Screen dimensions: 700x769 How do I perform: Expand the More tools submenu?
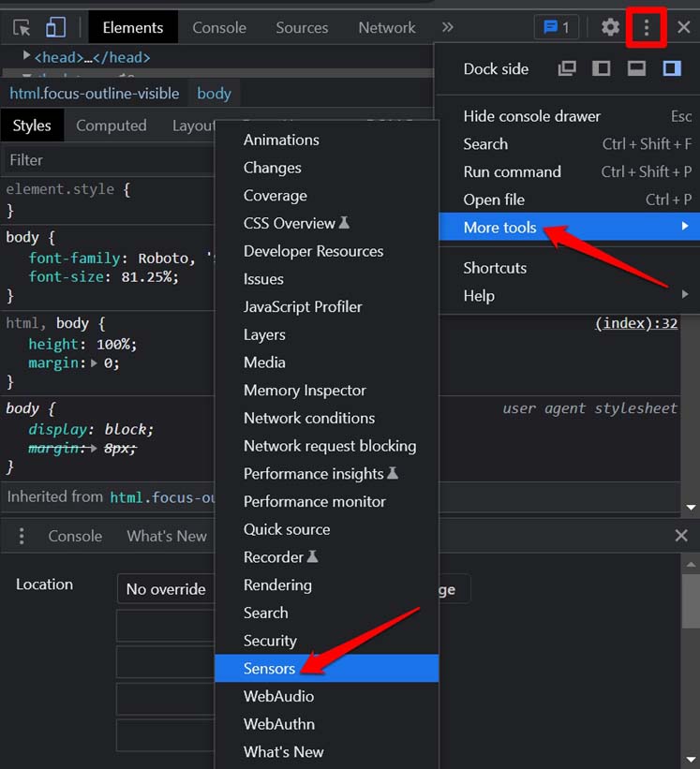(x=569, y=227)
